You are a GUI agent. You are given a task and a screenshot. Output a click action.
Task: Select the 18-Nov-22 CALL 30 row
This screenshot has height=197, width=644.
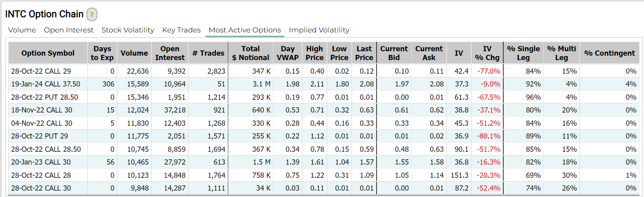click(42, 110)
